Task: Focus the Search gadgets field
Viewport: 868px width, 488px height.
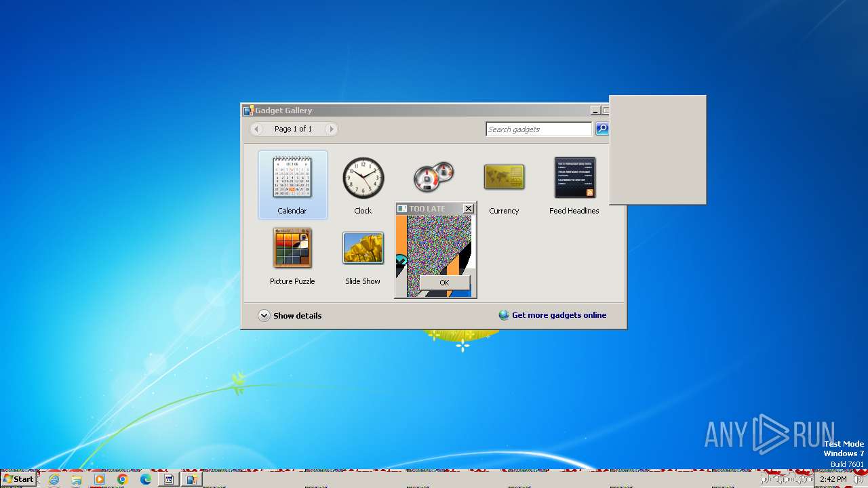Action: pyautogui.click(x=539, y=129)
